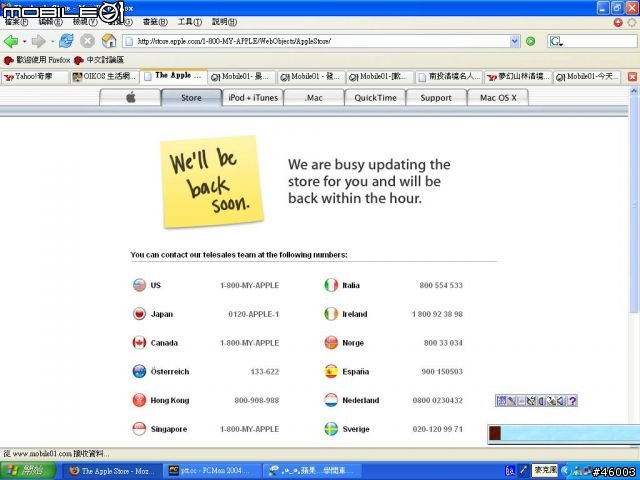Open the QuickTime navigation tab
Screen dimensions: 640x480
click(x=375, y=98)
